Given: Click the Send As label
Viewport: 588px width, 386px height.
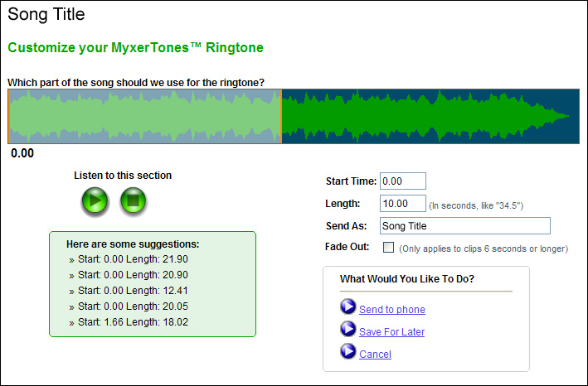Looking at the screenshot, I should pyautogui.click(x=346, y=226).
